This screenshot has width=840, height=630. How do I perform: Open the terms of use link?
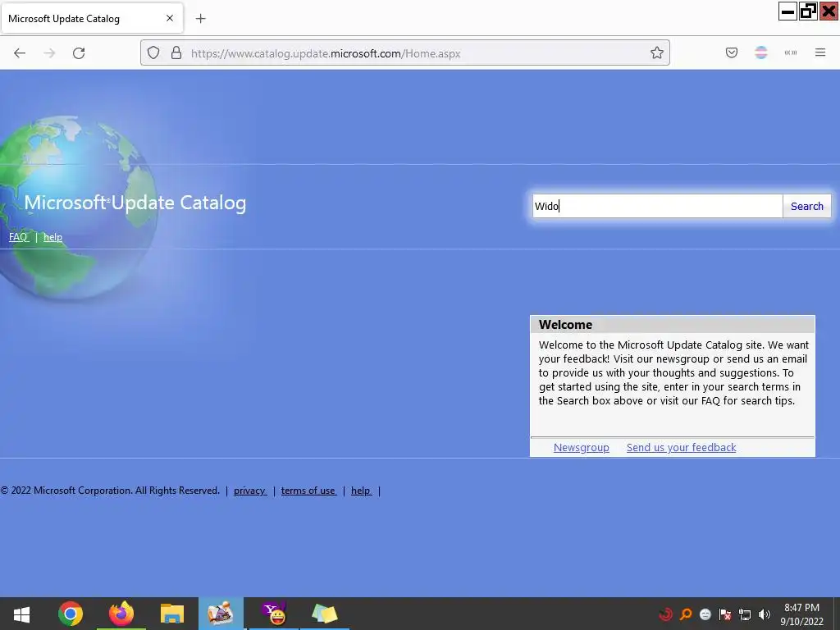coord(308,491)
